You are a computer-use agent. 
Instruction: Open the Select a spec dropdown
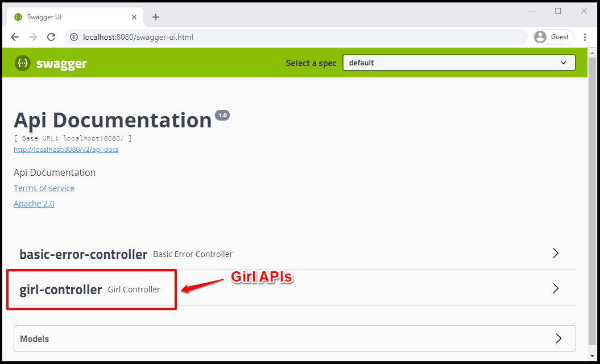[459, 63]
